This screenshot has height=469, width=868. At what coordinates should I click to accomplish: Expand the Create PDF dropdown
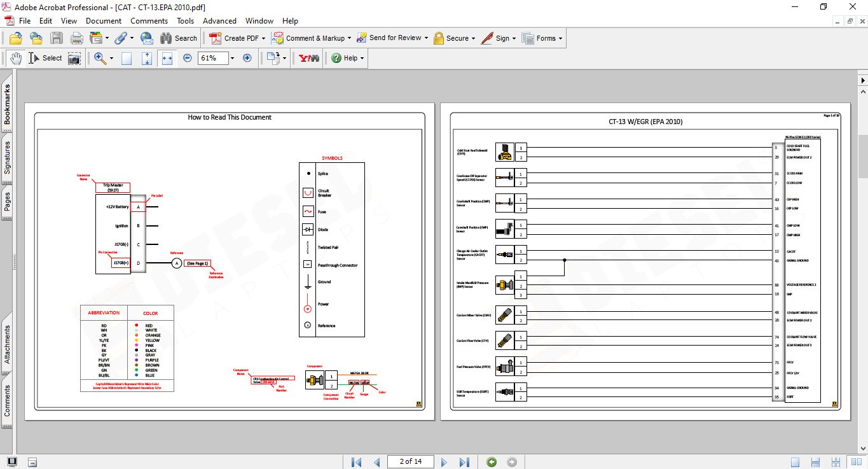tap(263, 38)
